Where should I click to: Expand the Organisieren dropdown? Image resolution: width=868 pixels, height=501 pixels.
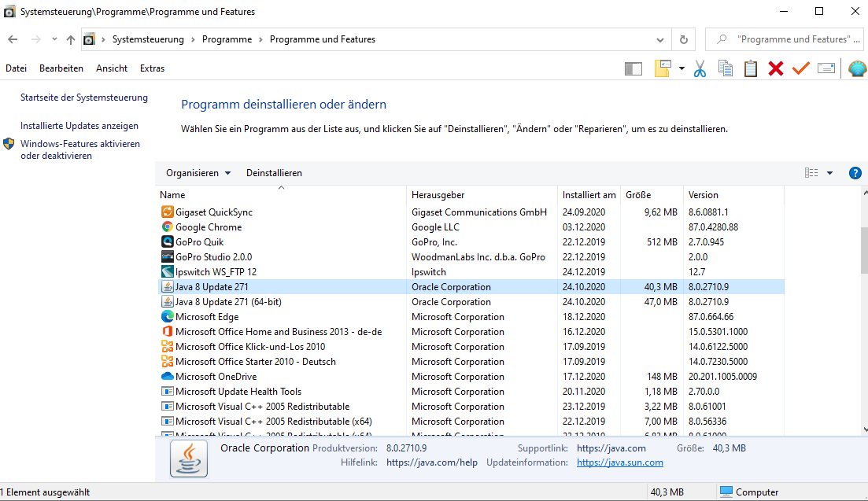click(198, 173)
